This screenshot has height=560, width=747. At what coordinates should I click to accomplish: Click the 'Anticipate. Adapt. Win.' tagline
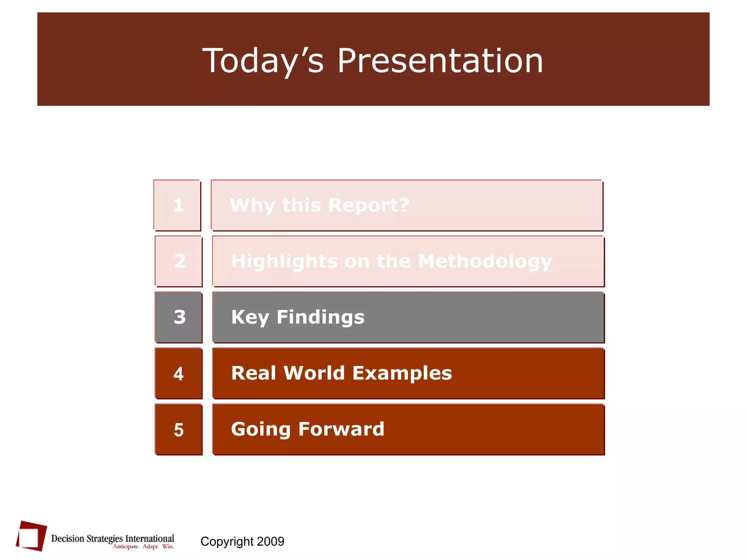pyautogui.click(x=143, y=547)
